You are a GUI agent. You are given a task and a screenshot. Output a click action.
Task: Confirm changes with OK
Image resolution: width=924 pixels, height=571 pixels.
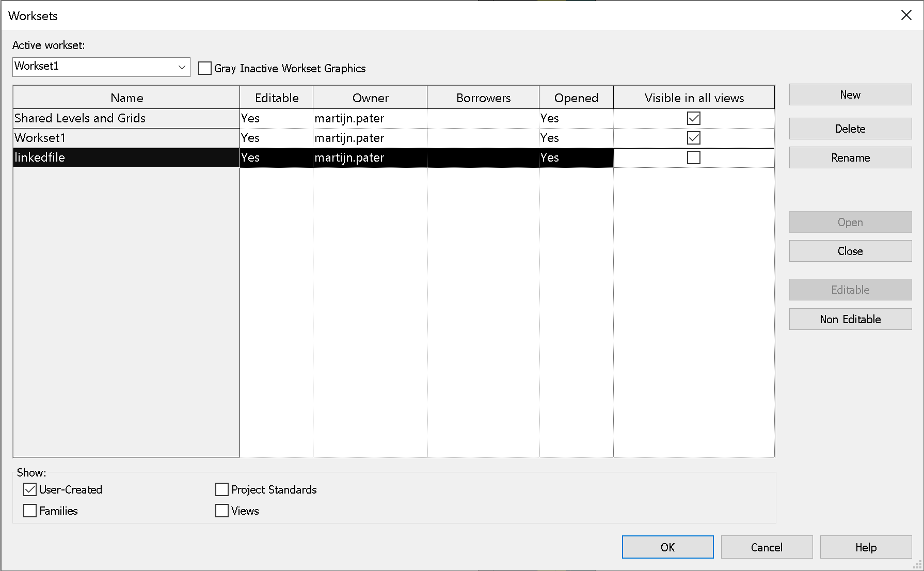[667, 547]
